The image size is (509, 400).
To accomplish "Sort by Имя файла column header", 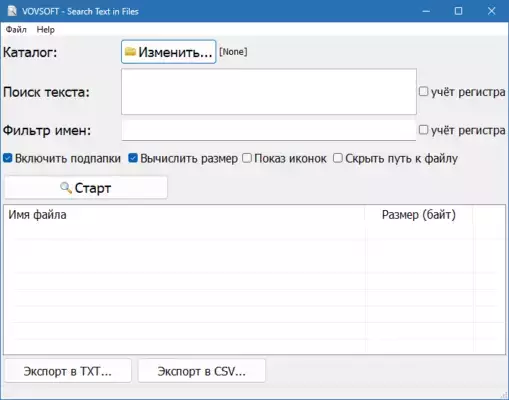I will (x=184, y=215).
